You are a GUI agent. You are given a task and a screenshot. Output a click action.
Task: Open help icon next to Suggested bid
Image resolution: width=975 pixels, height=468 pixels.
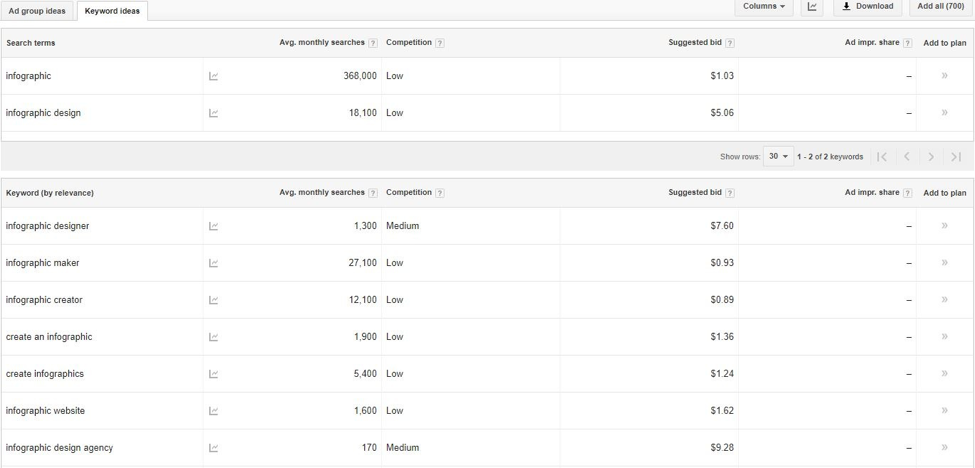(x=730, y=43)
